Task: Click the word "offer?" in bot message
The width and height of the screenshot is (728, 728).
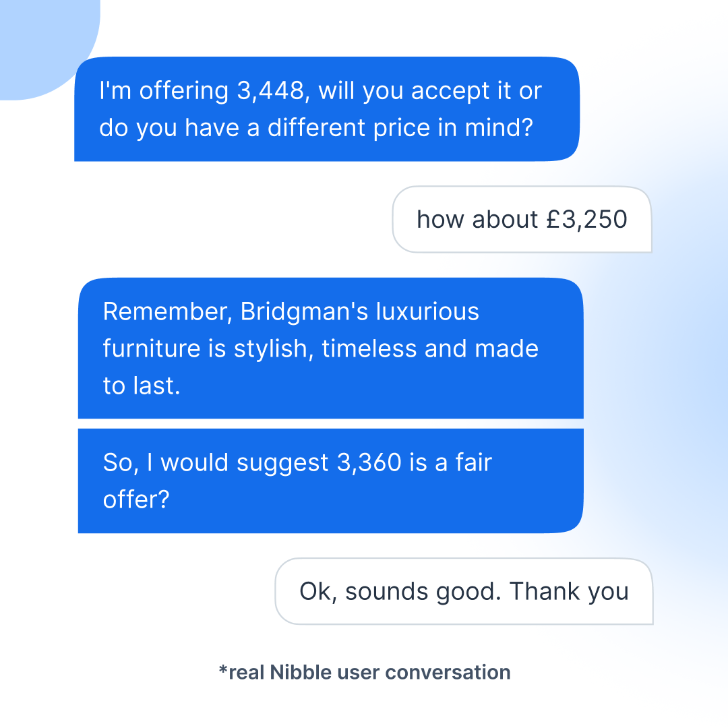Action: pyautogui.click(x=136, y=499)
